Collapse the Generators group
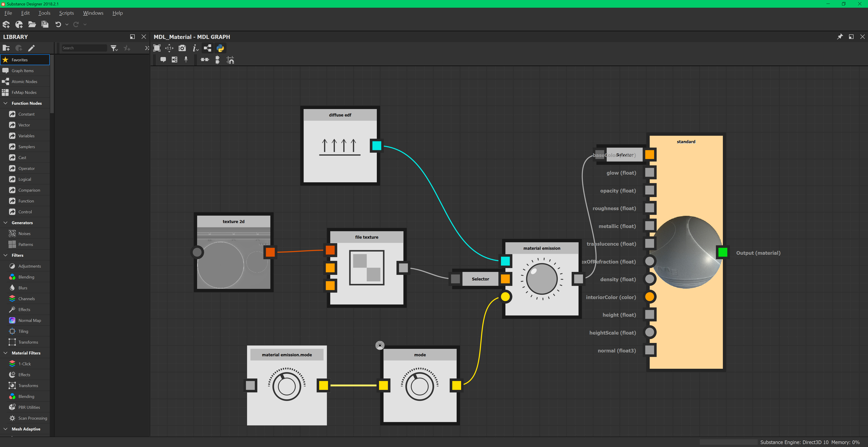Image resolution: width=868 pixels, height=447 pixels. click(x=5, y=223)
